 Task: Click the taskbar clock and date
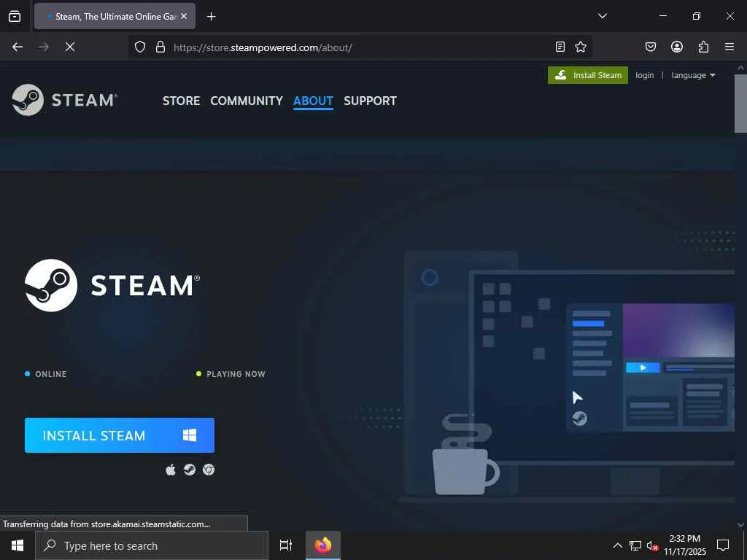pos(685,545)
